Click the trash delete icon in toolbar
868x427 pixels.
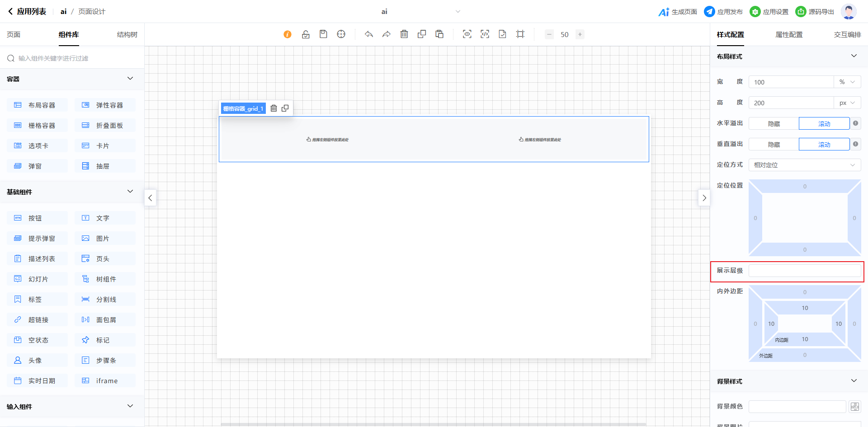404,34
